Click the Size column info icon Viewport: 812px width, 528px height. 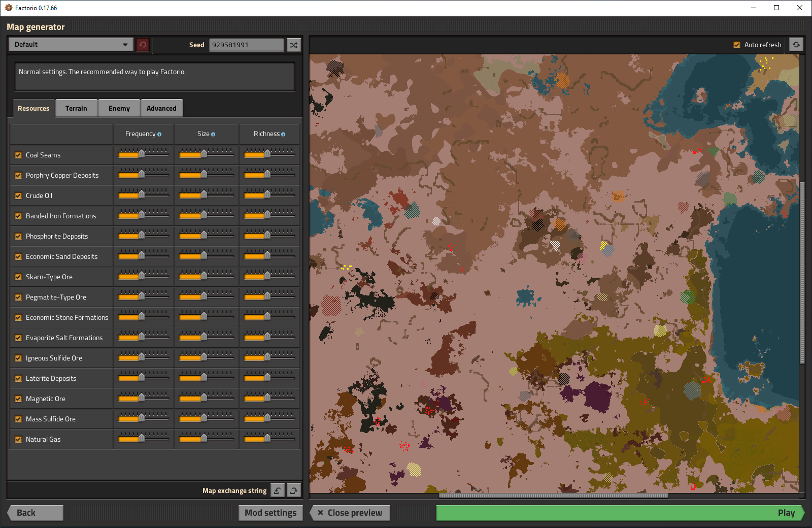(x=213, y=135)
